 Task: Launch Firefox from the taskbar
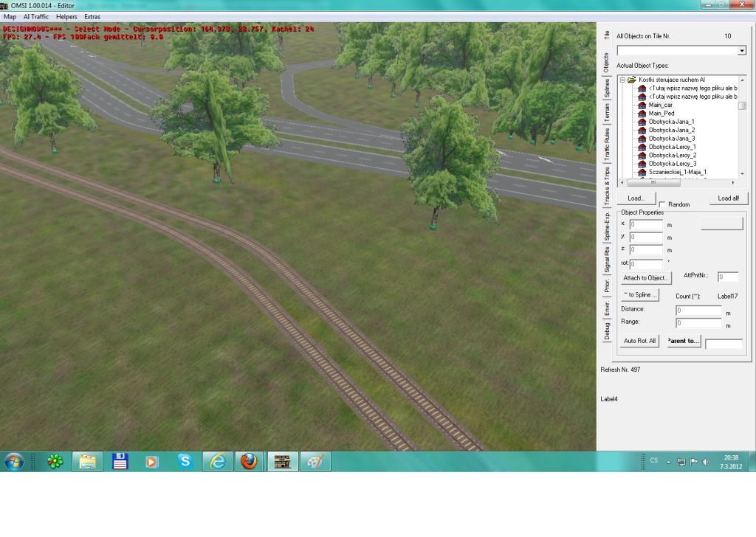click(249, 462)
